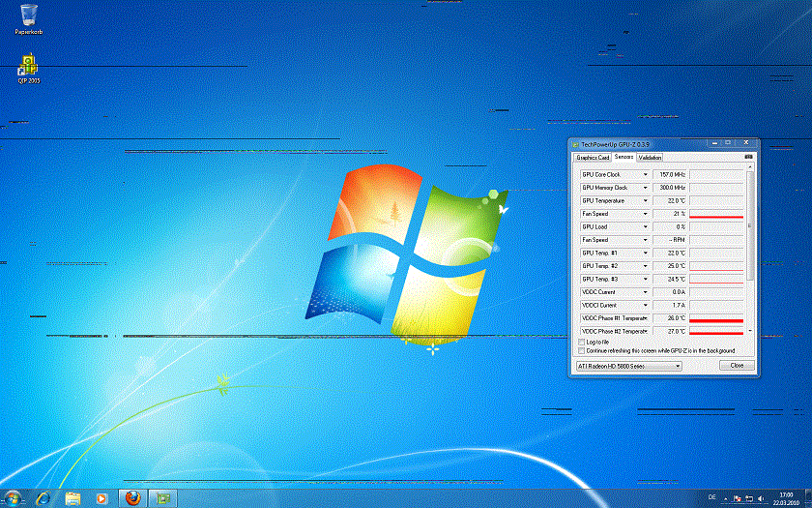The height and width of the screenshot is (508, 812).
Task: Click the sensors scrollbar down arrow
Action: coord(750,330)
